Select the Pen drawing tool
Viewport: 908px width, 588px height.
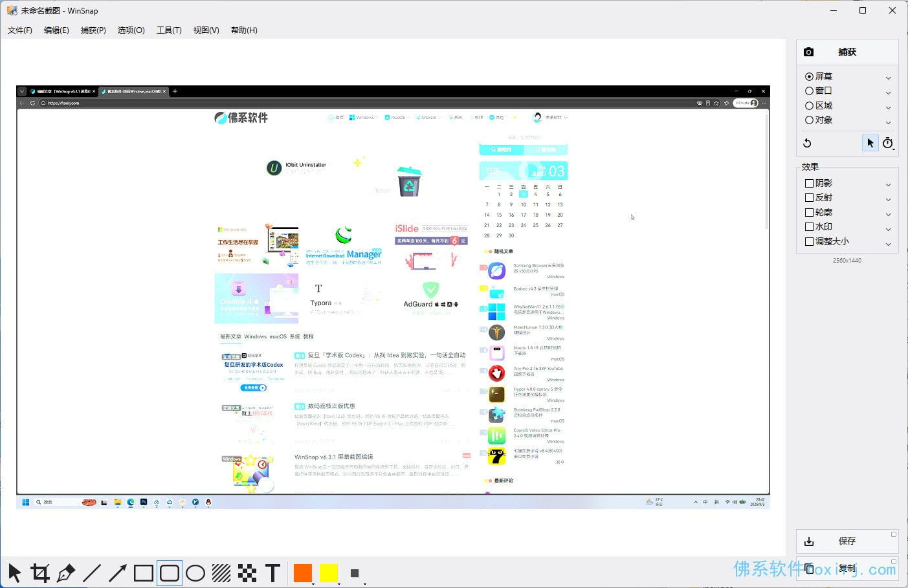coord(66,573)
